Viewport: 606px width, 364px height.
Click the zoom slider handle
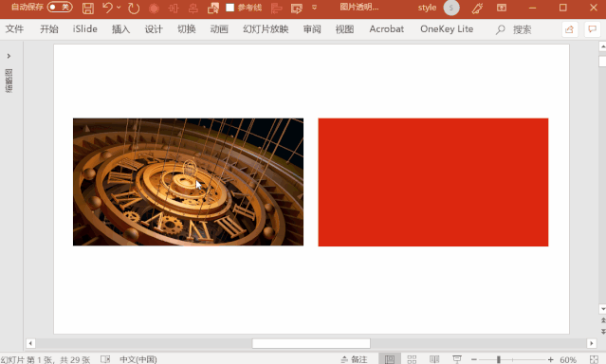(x=499, y=359)
